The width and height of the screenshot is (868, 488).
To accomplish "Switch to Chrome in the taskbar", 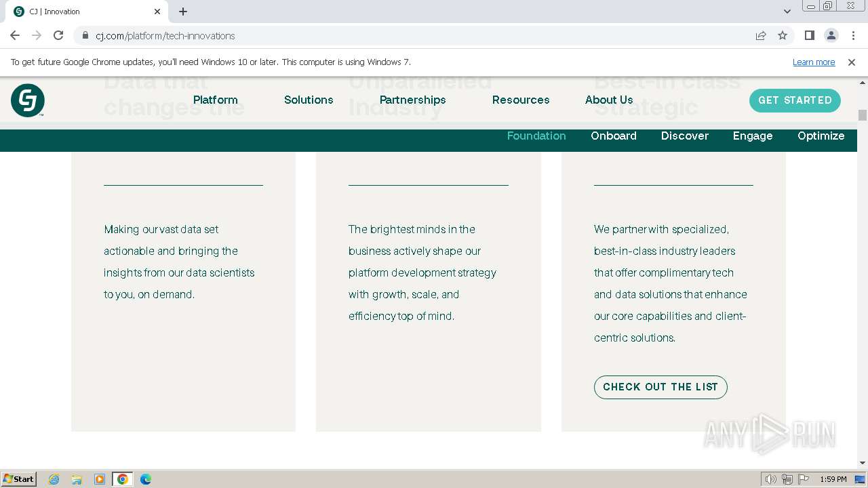I will [123, 479].
